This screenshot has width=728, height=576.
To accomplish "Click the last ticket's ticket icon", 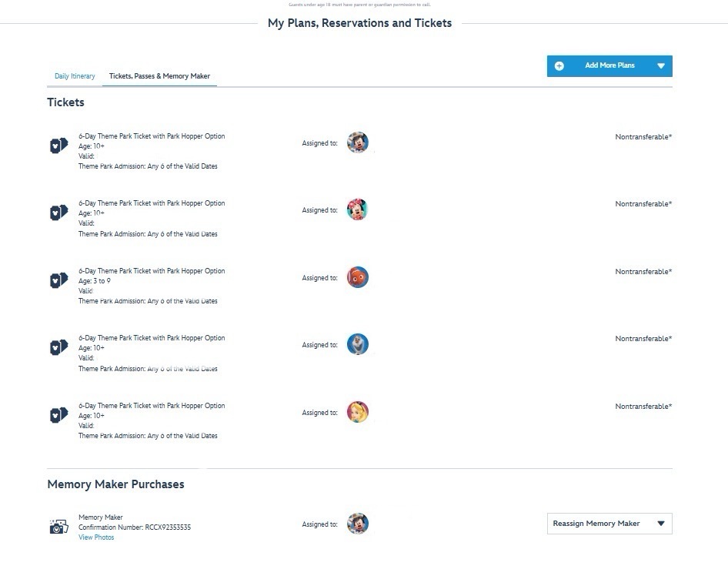I will coord(58,415).
